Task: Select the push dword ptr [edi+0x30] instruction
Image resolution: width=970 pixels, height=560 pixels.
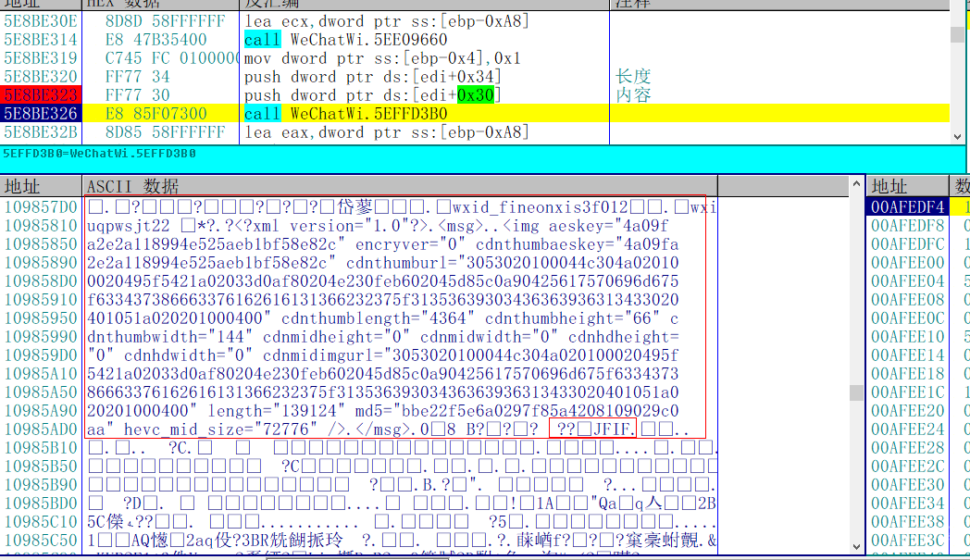Action: (x=372, y=95)
